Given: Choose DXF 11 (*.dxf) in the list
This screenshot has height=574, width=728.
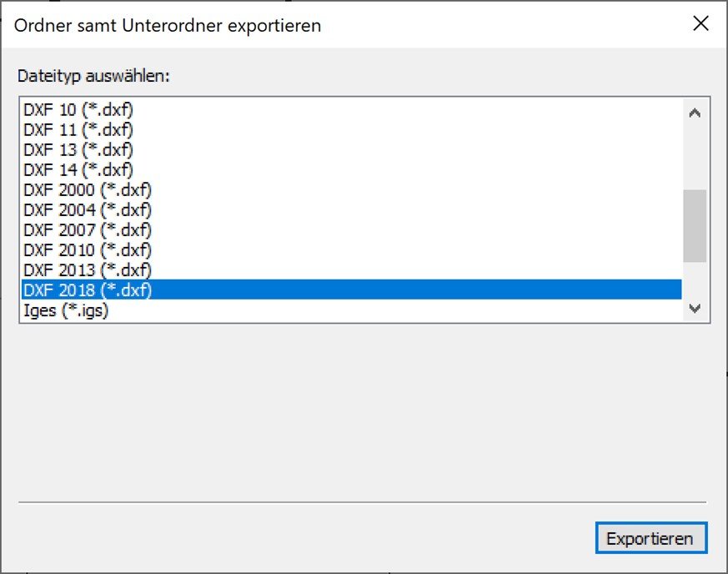Looking at the screenshot, I should pos(78,130).
